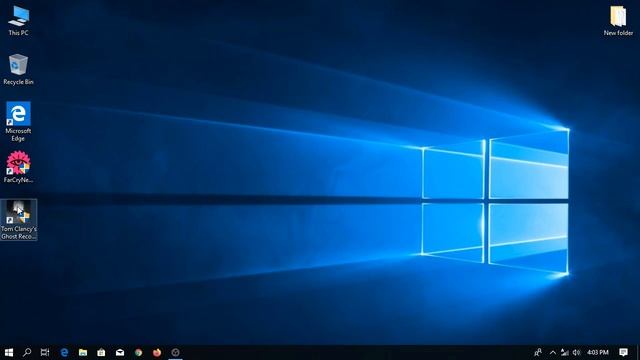Select the New folder desktop icon
This screenshot has width=640, height=360.
pyautogui.click(x=618, y=20)
